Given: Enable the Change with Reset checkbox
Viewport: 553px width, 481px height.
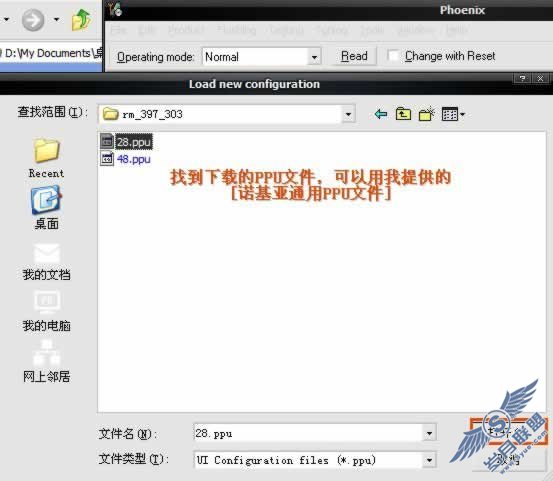Looking at the screenshot, I should (x=393, y=56).
